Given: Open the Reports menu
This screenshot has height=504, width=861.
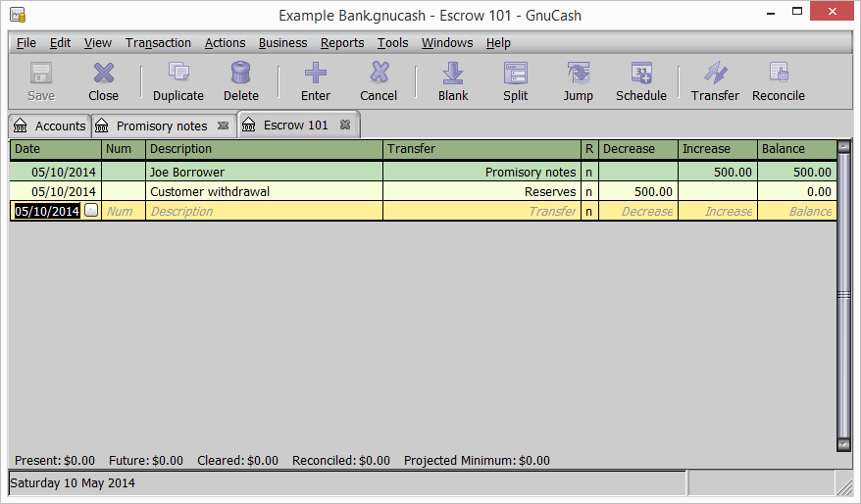Looking at the screenshot, I should click(x=342, y=43).
